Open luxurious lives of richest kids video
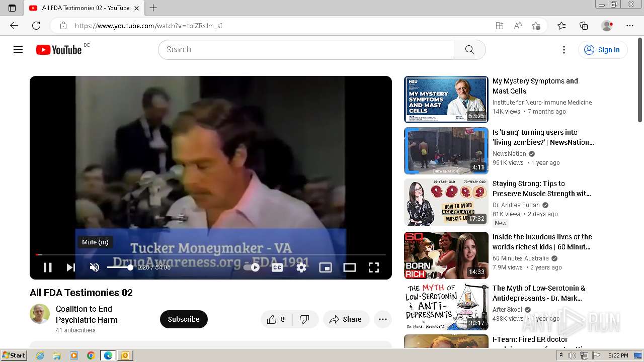The height and width of the screenshot is (362, 644). pyautogui.click(x=542, y=242)
